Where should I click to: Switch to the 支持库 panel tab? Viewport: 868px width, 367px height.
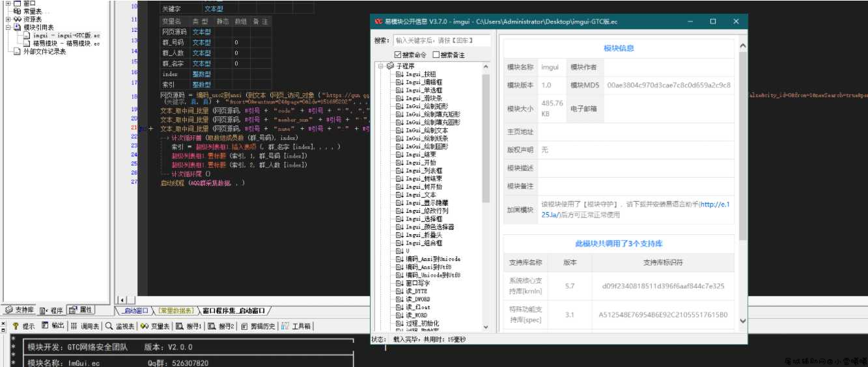[20, 310]
